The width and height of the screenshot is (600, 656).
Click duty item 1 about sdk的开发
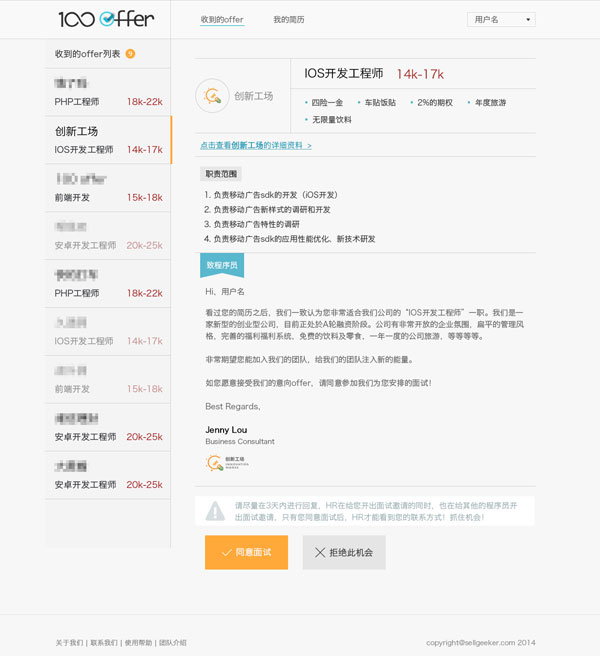tap(271, 195)
